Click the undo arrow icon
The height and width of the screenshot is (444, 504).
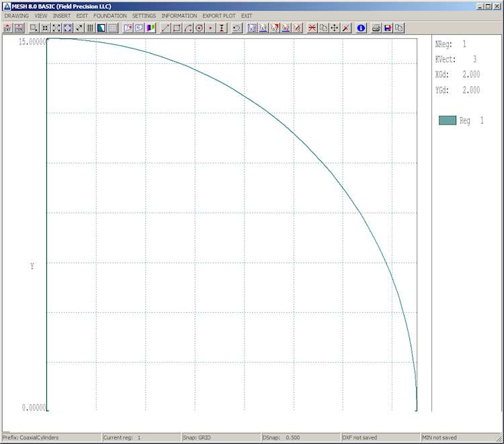tap(237, 28)
